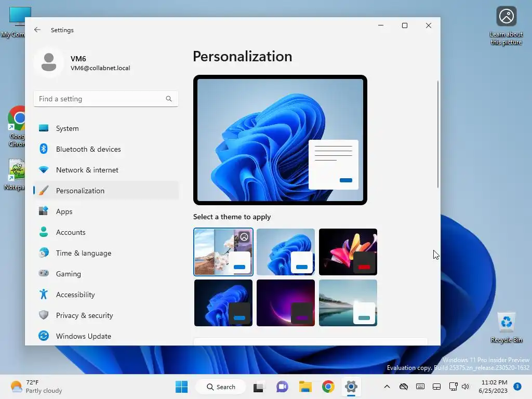Click the desktop preview image
The image size is (532, 399).
click(x=280, y=140)
